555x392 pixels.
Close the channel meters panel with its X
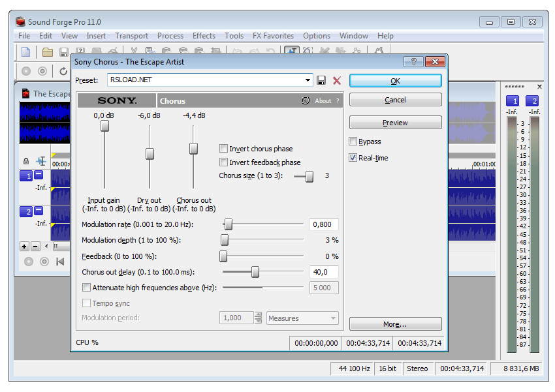539,87
